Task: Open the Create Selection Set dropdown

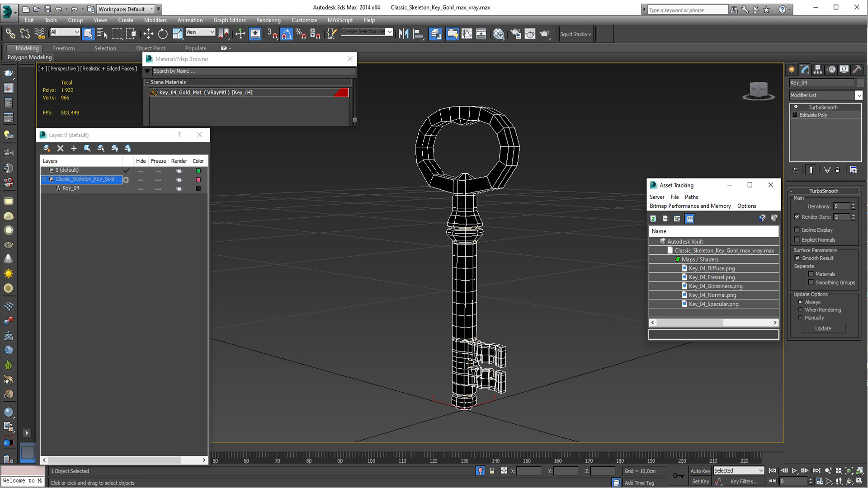Action: click(390, 32)
